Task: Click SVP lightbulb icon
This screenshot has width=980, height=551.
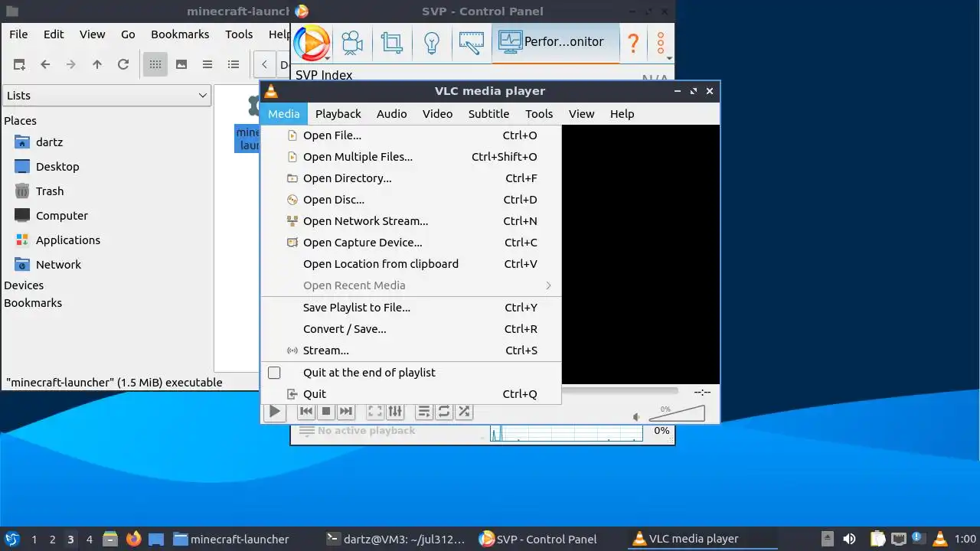Action: pyautogui.click(x=432, y=42)
